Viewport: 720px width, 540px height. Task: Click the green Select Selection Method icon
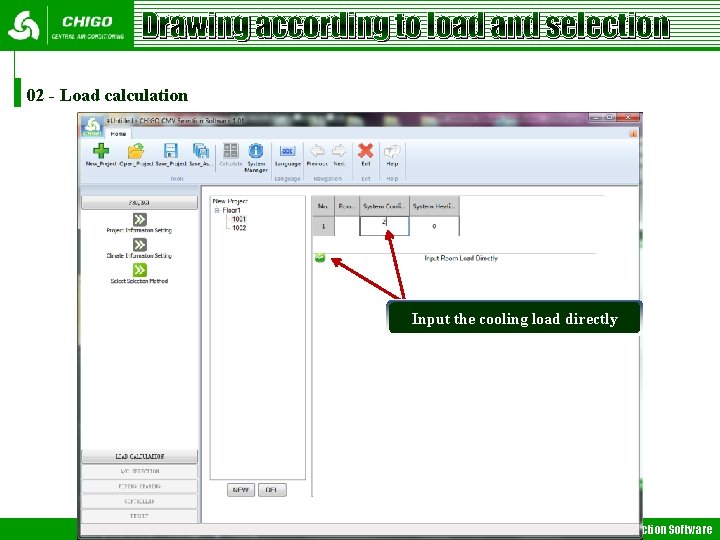point(140,270)
